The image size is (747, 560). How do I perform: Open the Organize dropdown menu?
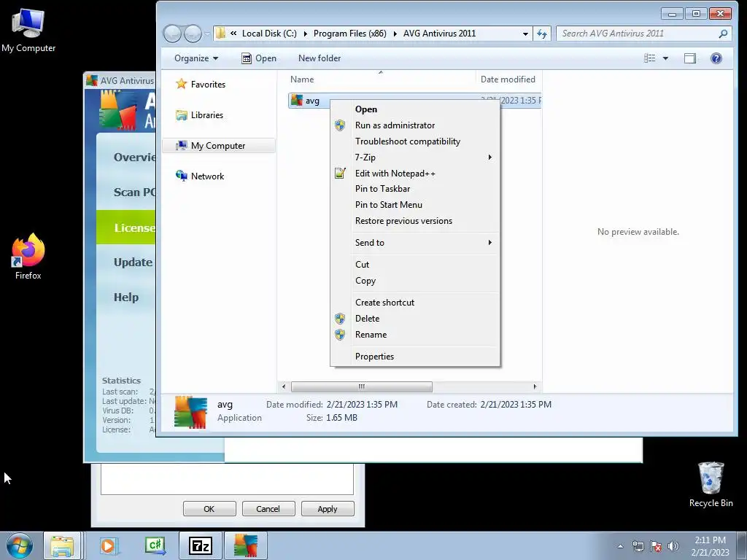pos(196,58)
